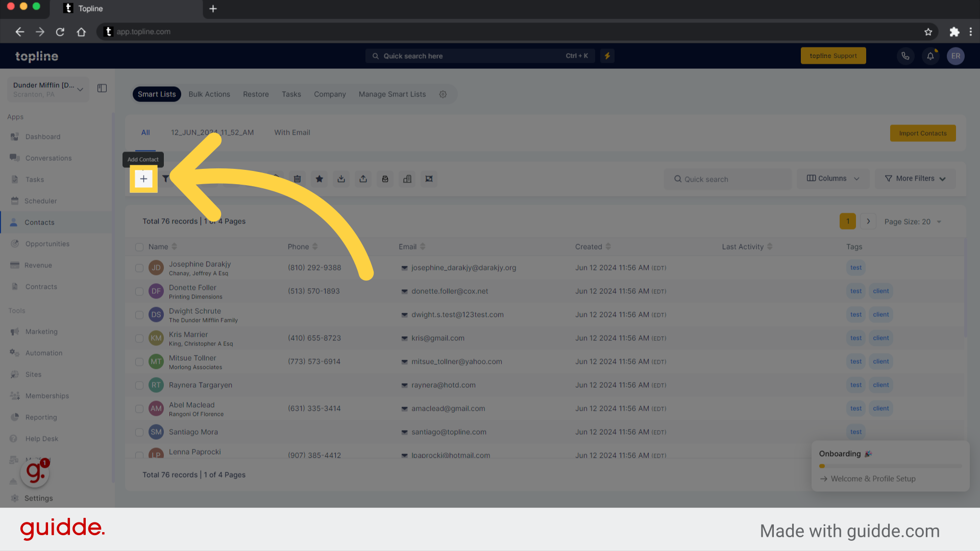Screen dimensions: 980x551
Task: Open the With Email smart list tab
Action: (292, 133)
